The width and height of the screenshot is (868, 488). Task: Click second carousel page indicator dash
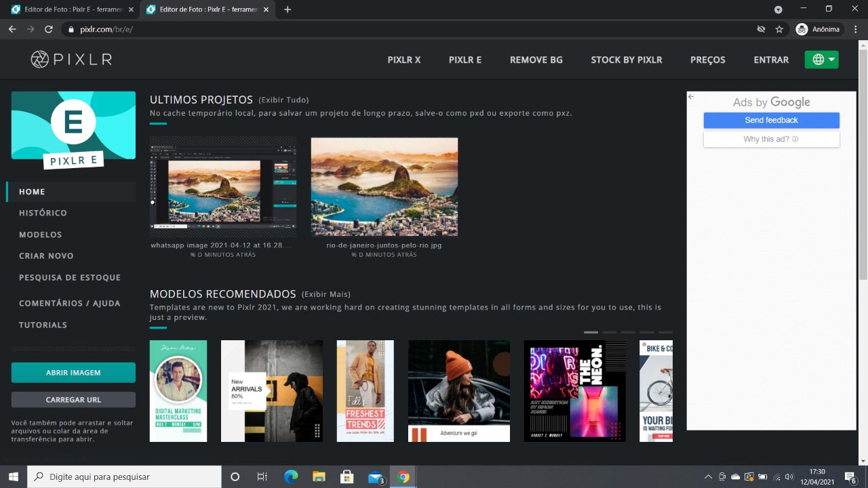click(610, 332)
